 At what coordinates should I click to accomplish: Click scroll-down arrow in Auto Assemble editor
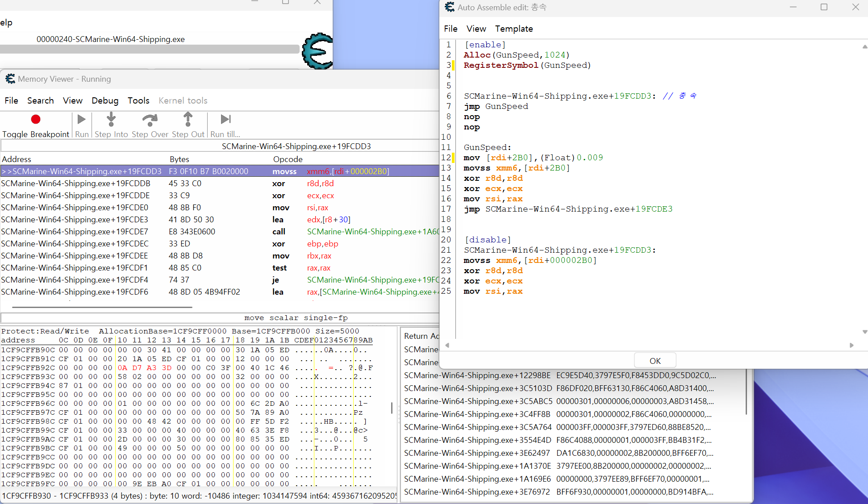(x=864, y=332)
